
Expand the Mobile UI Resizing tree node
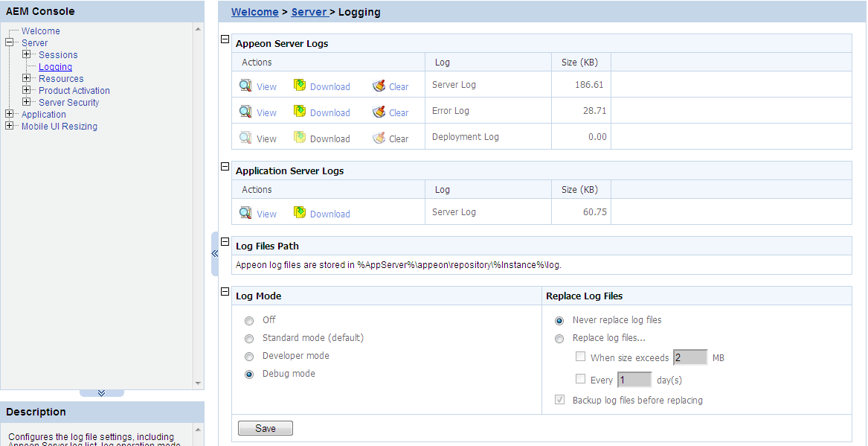(9, 126)
